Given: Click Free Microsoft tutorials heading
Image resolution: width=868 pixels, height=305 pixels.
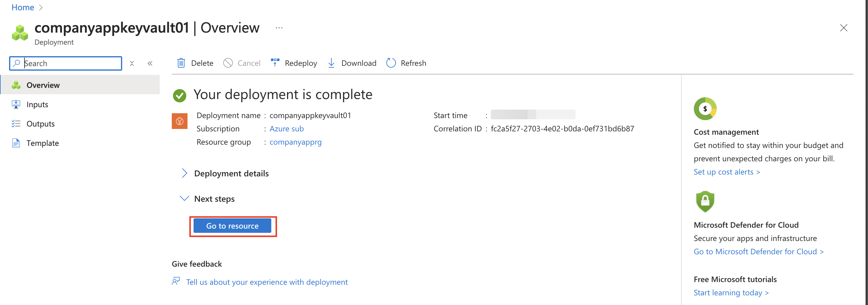Looking at the screenshot, I should [735, 279].
